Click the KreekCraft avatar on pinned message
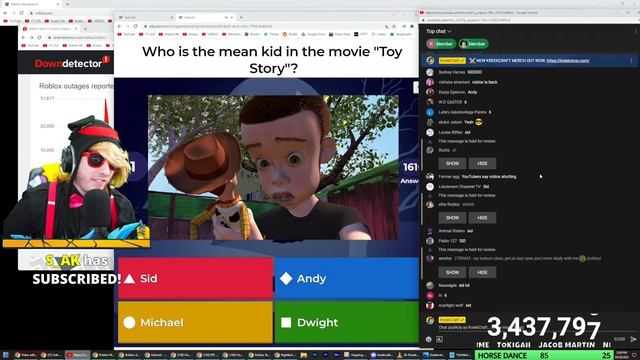The width and height of the screenshot is (640, 360). tap(430, 60)
